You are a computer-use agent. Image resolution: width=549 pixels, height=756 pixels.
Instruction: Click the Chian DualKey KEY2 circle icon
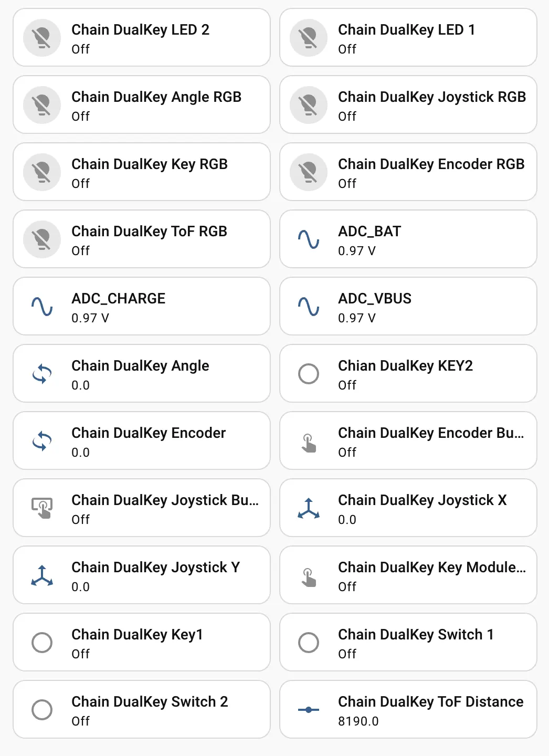pos(309,374)
